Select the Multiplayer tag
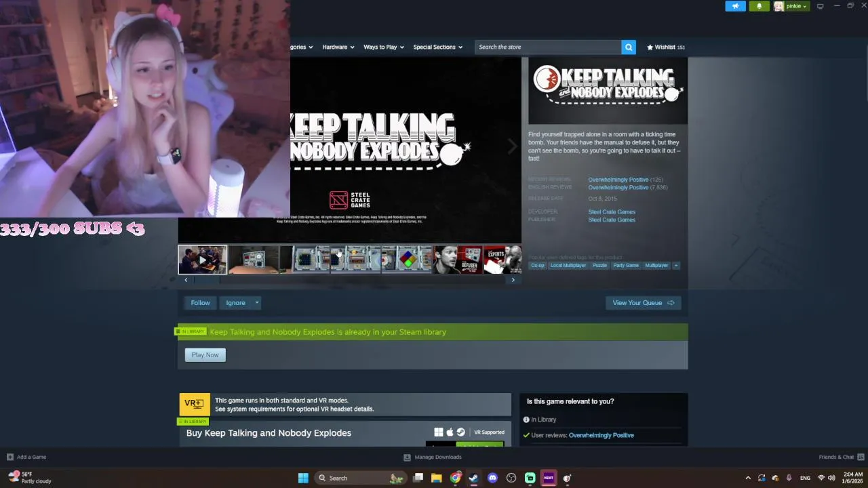Screen dimensions: 868x488 pos(656,265)
